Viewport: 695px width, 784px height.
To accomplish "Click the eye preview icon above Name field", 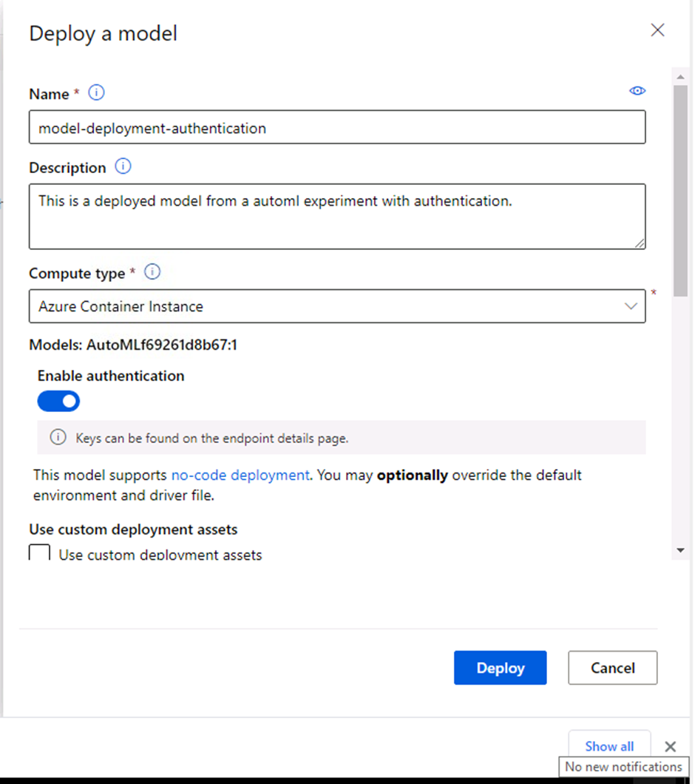I will pyautogui.click(x=637, y=90).
